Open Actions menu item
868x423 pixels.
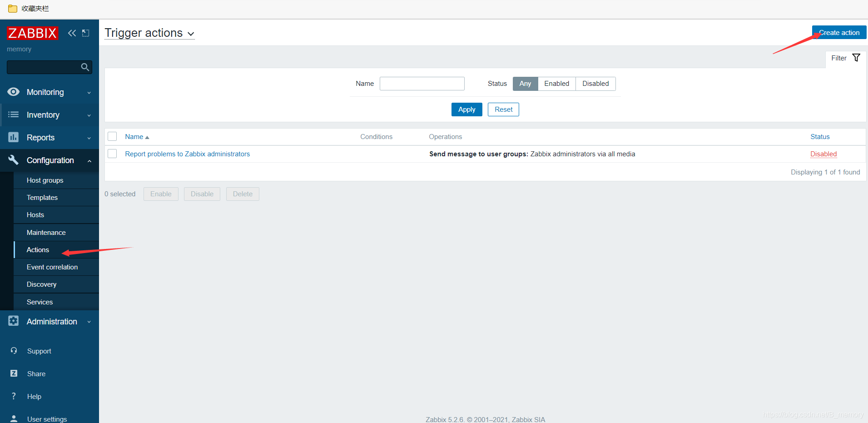pyautogui.click(x=56, y=250)
